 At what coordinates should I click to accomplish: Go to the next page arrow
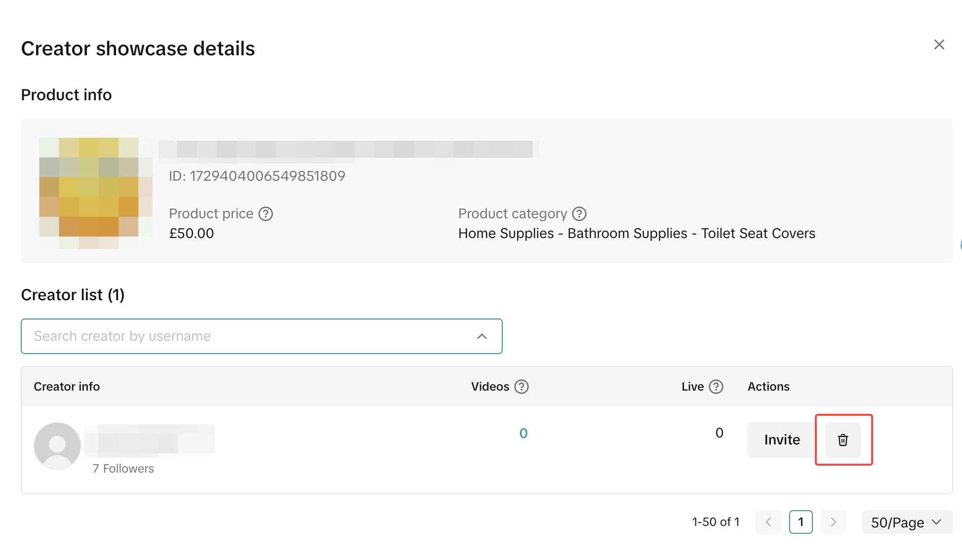tap(834, 522)
